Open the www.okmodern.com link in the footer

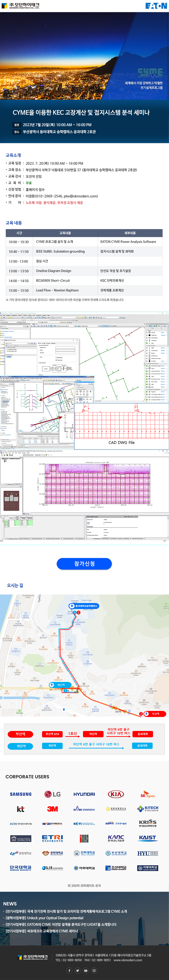128,960
